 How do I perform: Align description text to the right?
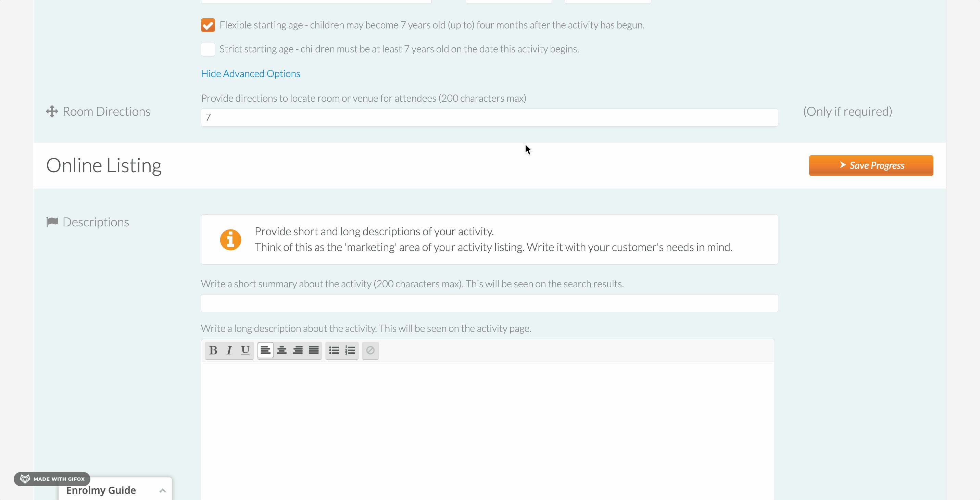pos(298,350)
